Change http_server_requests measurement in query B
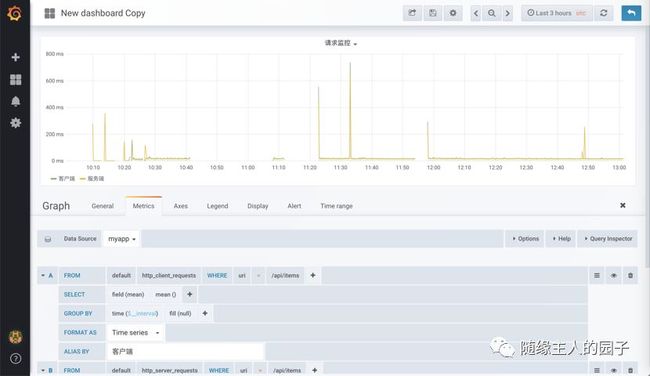This screenshot has height=376, width=650. [x=170, y=370]
